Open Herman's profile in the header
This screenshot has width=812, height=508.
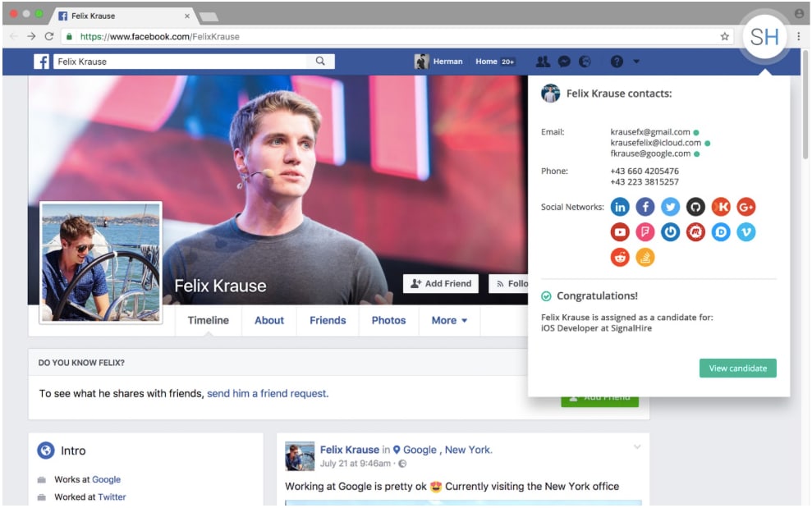(438, 61)
